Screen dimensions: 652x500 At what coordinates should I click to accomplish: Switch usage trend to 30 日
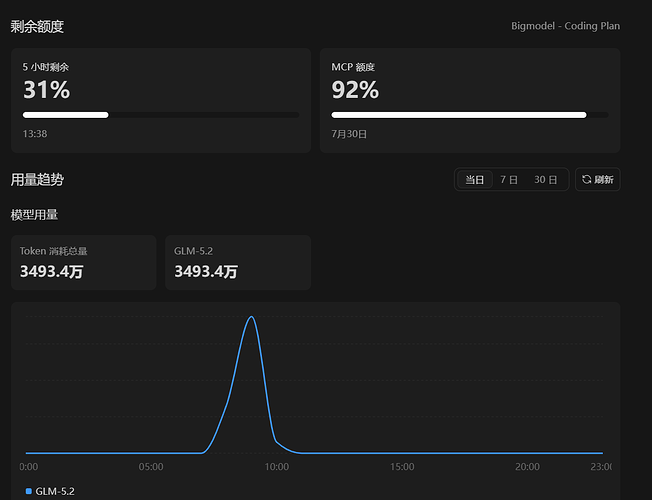click(x=546, y=180)
